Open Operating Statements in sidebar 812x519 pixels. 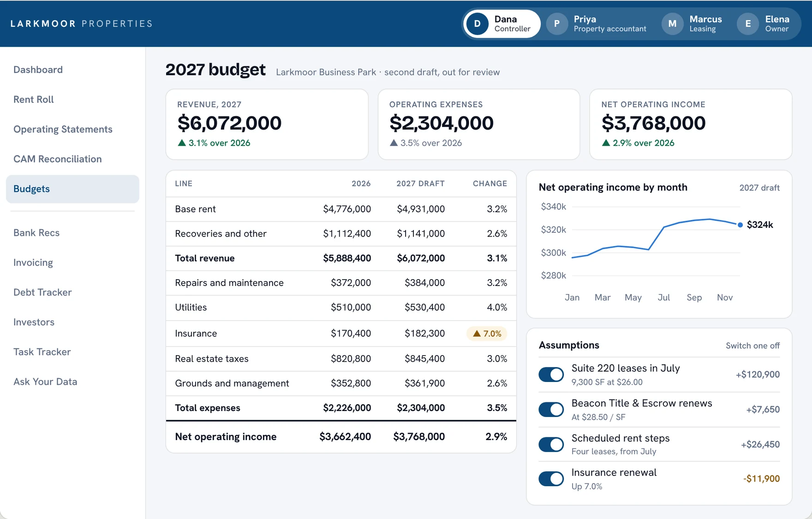pos(72,129)
